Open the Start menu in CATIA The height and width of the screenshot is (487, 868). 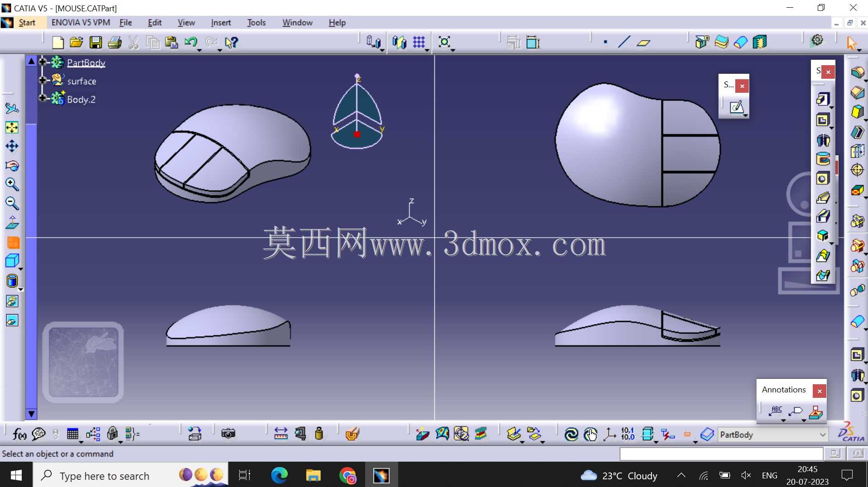(27, 23)
